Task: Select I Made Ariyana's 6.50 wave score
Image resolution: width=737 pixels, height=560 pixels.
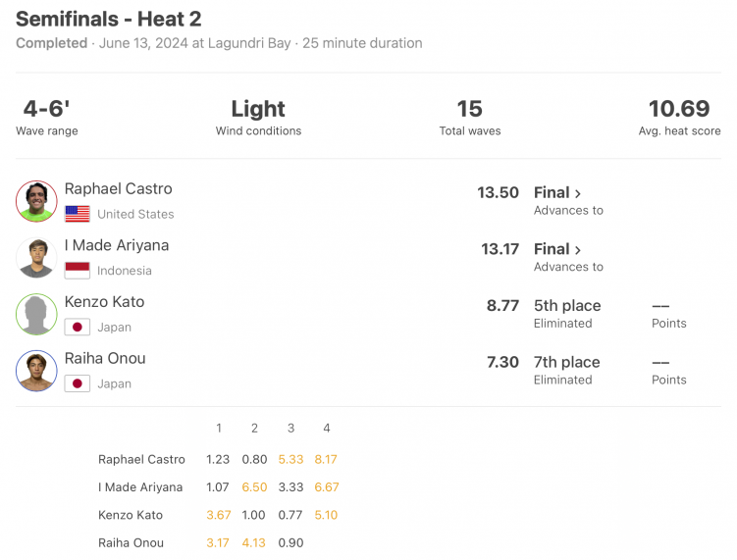Action: (254, 487)
